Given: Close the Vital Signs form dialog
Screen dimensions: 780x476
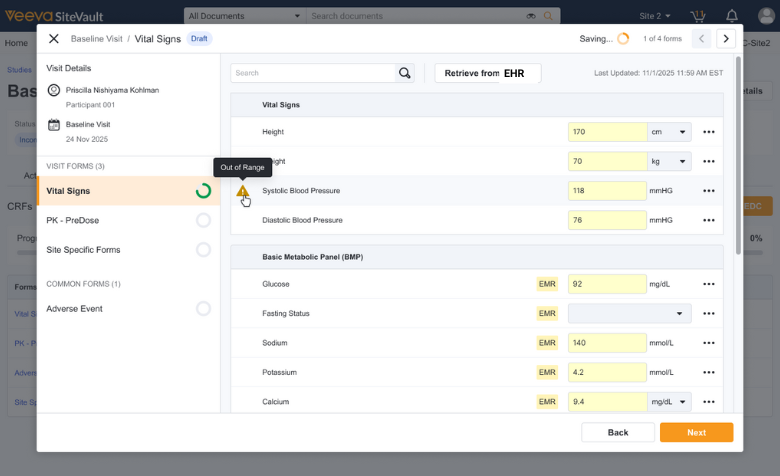Looking at the screenshot, I should [54, 38].
